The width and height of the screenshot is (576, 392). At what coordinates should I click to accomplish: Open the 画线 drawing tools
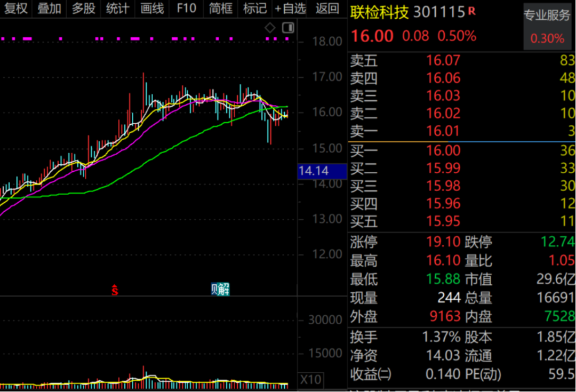pos(152,9)
